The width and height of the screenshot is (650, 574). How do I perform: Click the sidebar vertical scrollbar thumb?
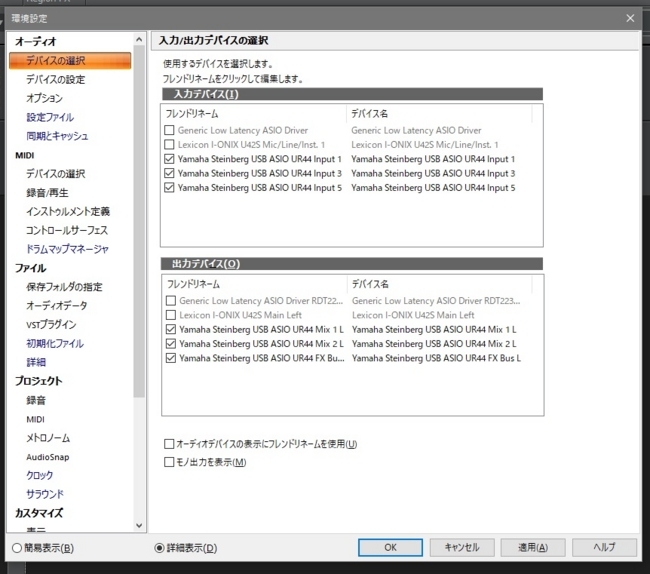139,221
